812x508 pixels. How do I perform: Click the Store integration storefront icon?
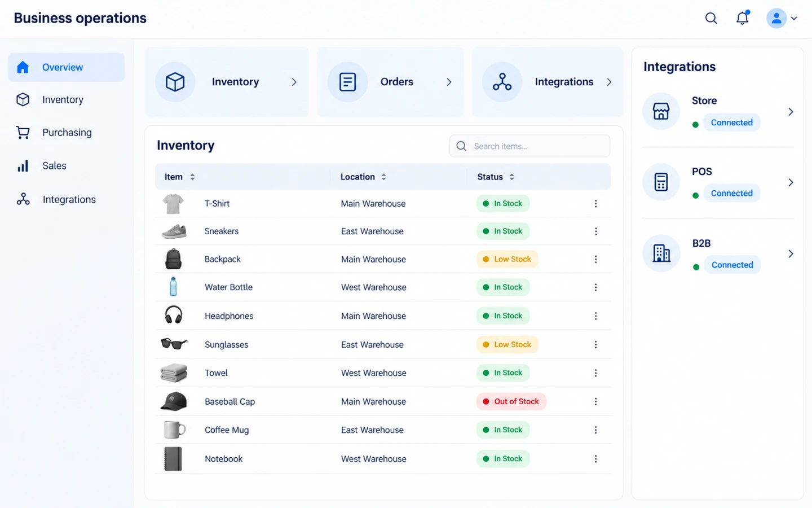pyautogui.click(x=661, y=111)
